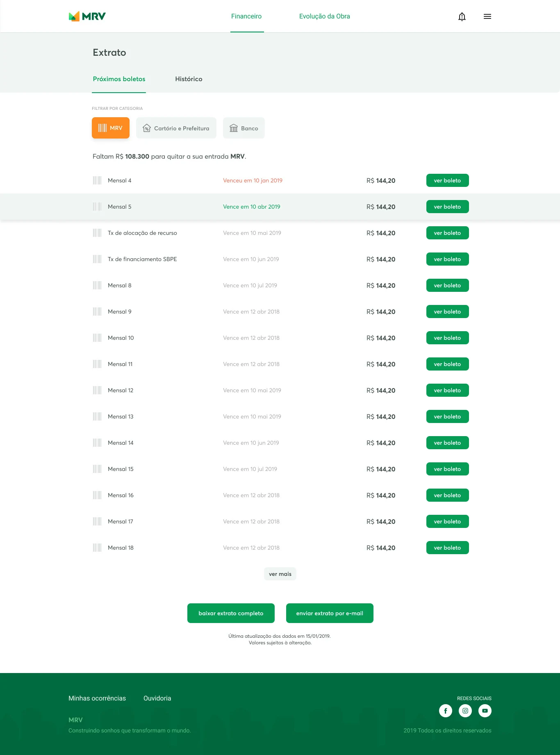Send statement by e-mail
The height and width of the screenshot is (755, 560).
[x=330, y=613]
